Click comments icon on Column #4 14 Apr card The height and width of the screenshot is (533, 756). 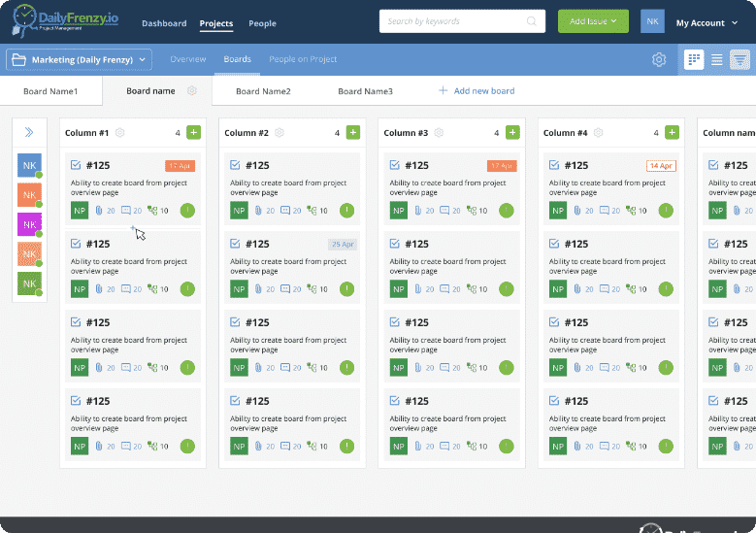coord(605,211)
